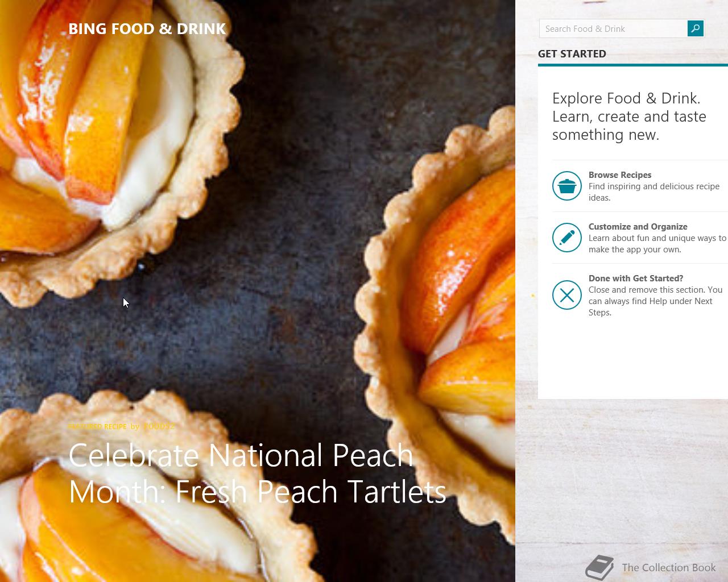
Task: Open the Customize and Organize heading
Action: (638, 227)
